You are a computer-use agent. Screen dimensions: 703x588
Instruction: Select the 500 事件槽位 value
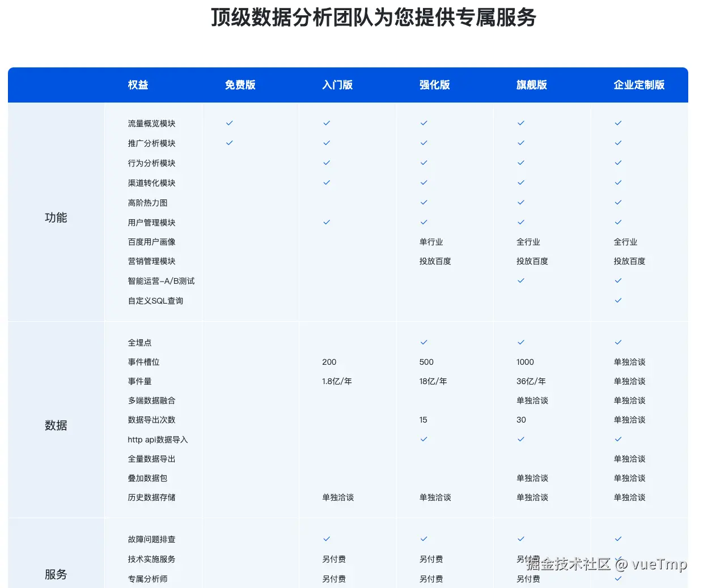click(x=426, y=362)
